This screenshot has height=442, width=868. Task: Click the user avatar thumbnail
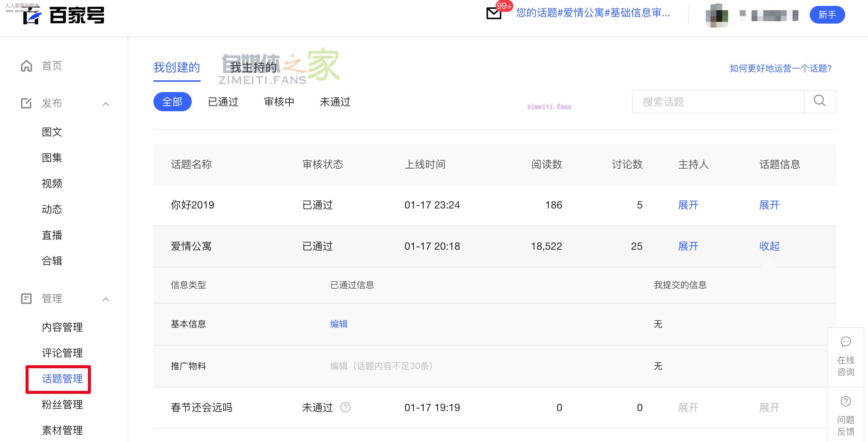tap(717, 15)
